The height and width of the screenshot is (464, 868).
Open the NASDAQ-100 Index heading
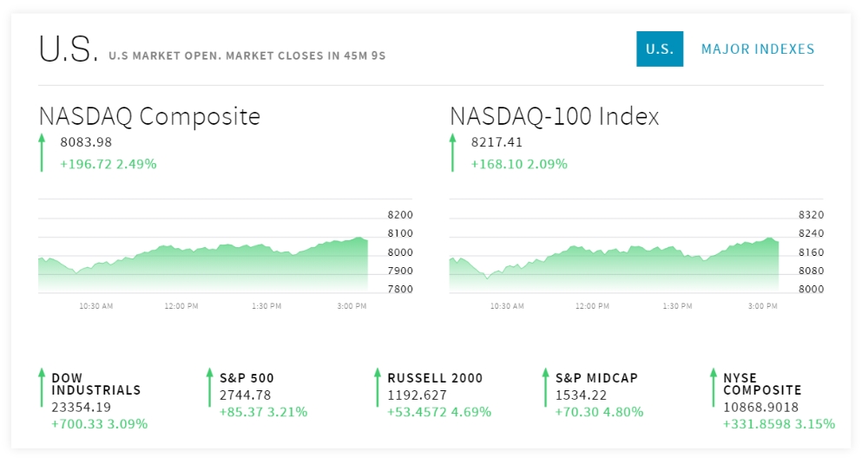[x=554, y=116]
